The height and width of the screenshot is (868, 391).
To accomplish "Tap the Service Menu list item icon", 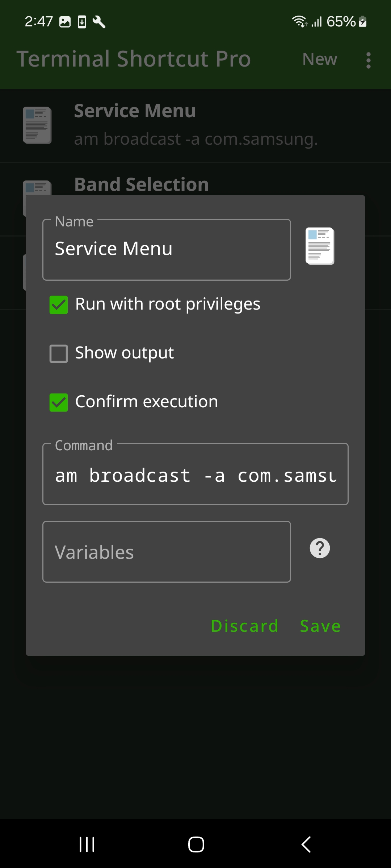I will (37, 125).
